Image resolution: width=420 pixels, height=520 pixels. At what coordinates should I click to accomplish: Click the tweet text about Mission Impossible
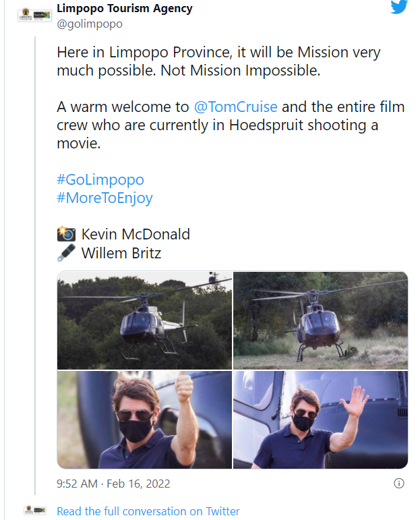click(x=219, y=61)
